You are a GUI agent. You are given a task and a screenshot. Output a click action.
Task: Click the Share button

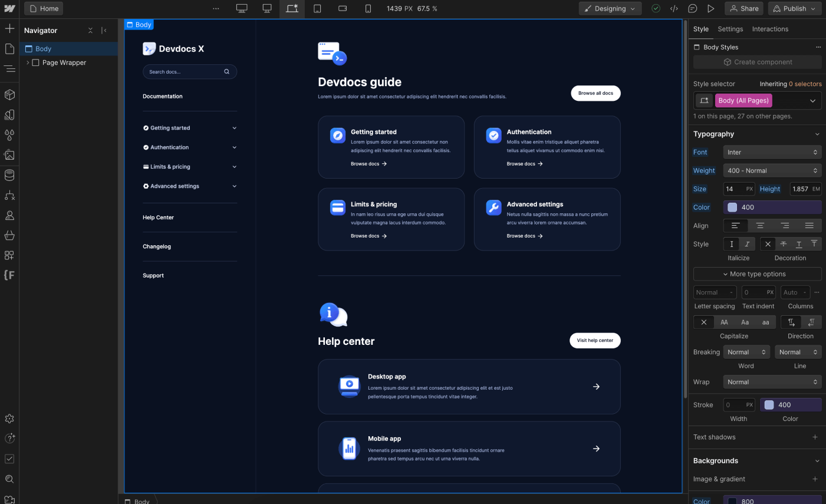743,8
